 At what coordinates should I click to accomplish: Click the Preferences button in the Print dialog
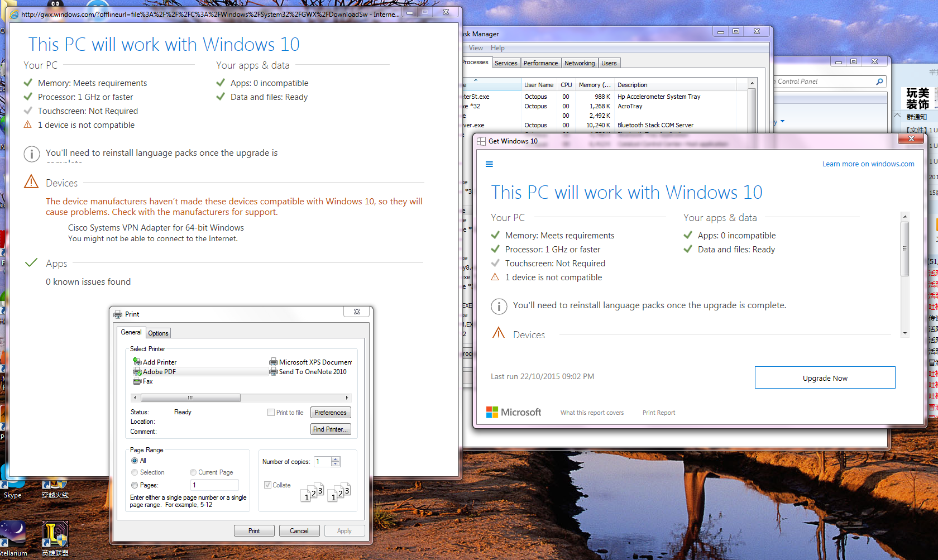pyautogui.click(x=331, y=413)
